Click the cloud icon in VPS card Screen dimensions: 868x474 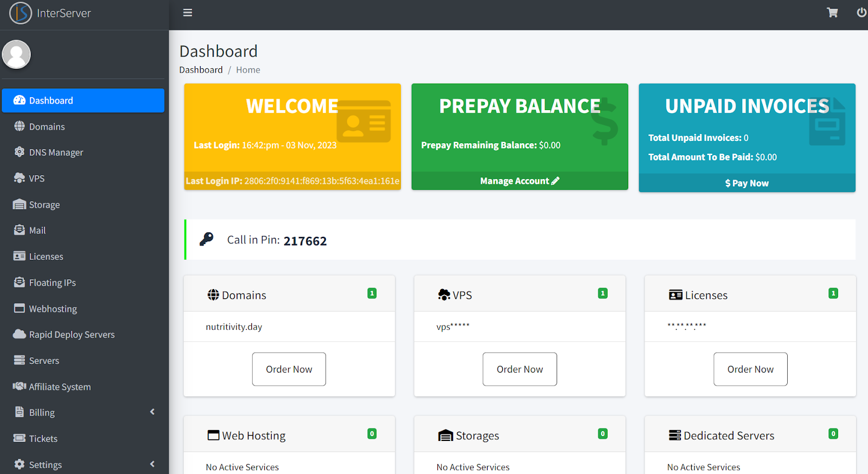click(444, 294)
